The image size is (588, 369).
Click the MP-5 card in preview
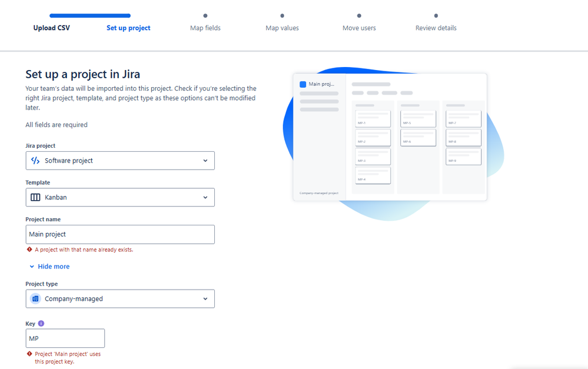coord(418,118)
